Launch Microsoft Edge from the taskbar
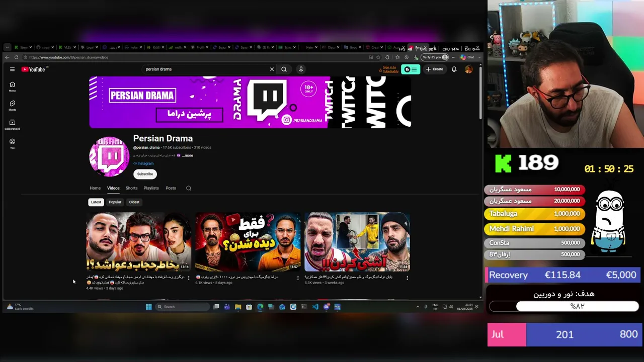Screen dimensions: 644x362 (260, 307)
